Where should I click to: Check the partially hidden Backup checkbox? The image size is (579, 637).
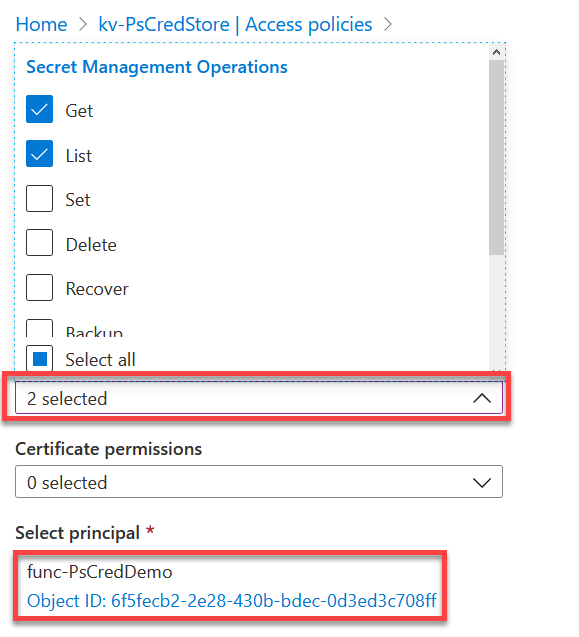tap(39, 328)
